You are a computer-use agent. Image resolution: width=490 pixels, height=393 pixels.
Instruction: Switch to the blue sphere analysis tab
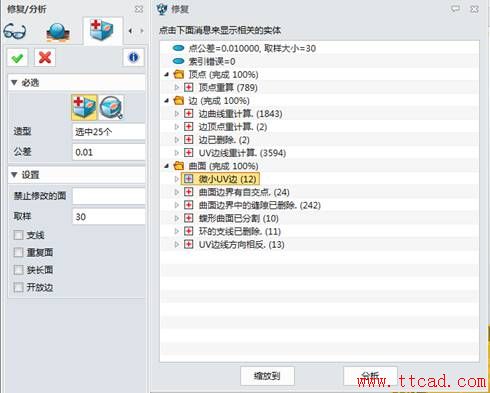pos(58,32)
